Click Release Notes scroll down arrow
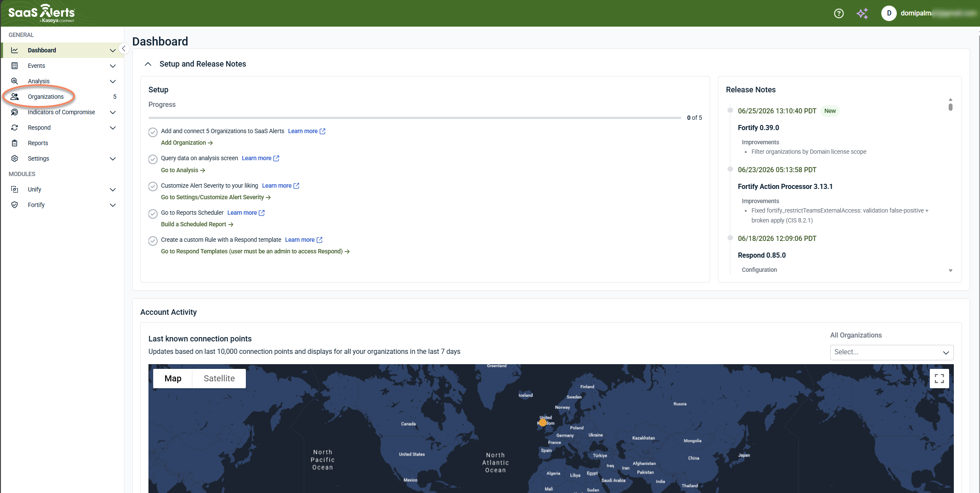This screenshot has width=980, height=493. click(950, 271)
